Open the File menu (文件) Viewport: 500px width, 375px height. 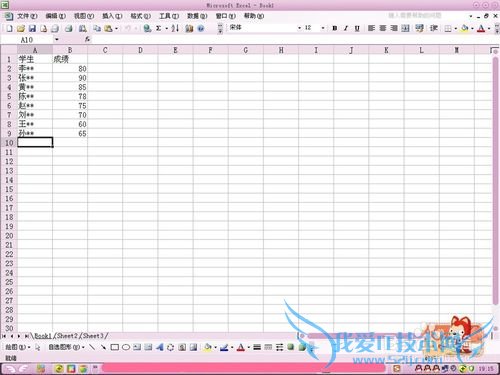point(27,16)
